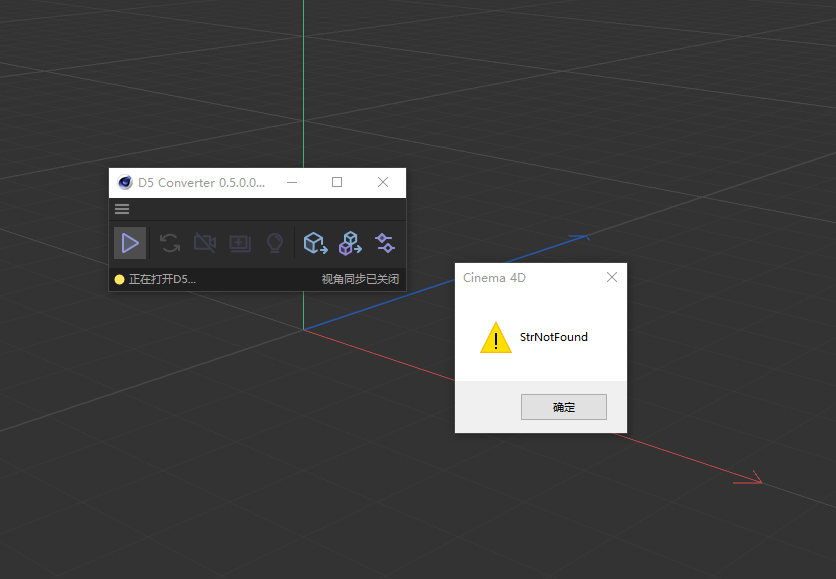Maximize the D5 Converter window
Screen dimensions: 836x579
point(337,183)
